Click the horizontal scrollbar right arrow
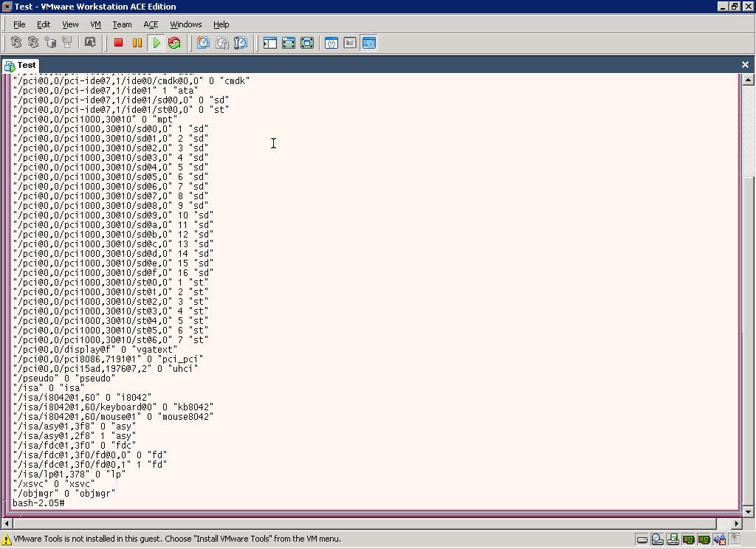 point(736,523)
